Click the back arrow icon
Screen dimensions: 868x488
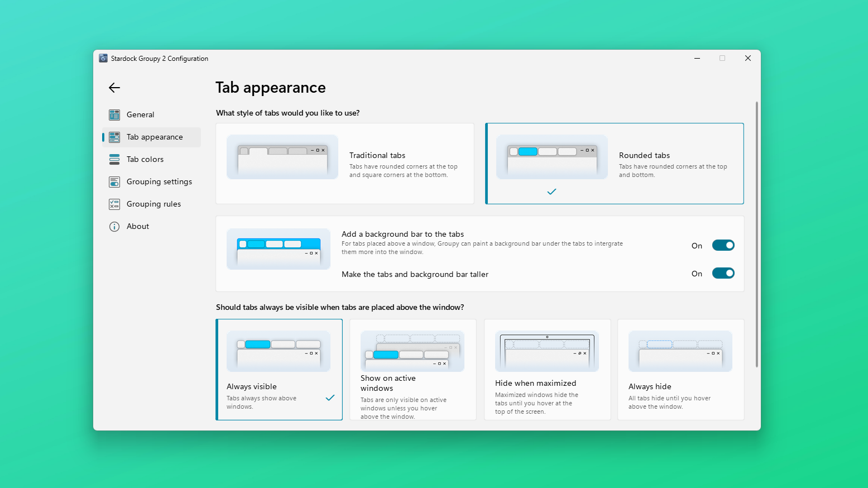[114, 88]
